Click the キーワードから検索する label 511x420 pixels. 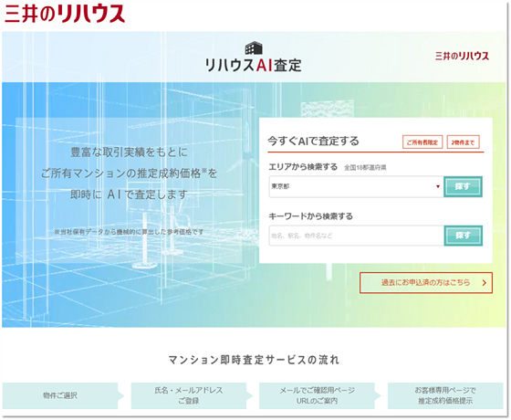[x=310, y=216]
